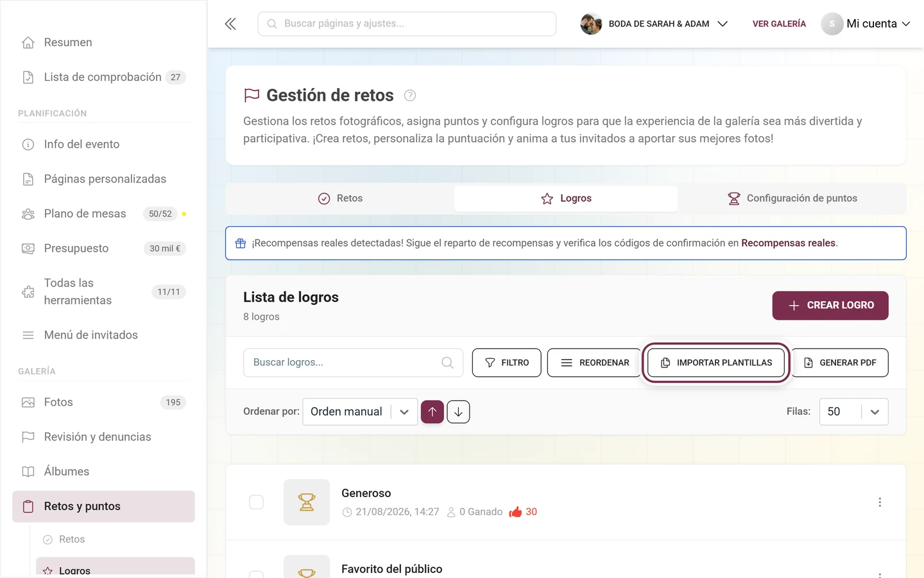Screen dimensions: 924x578
Task: Click the Generoso achievement title
Action: coord(366,493)
